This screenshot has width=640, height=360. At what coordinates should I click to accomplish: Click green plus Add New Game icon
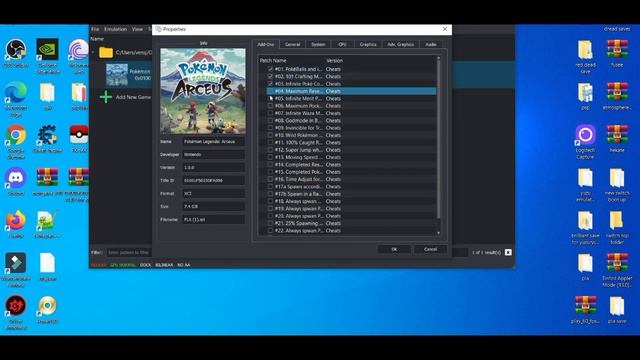coord(106,97)
